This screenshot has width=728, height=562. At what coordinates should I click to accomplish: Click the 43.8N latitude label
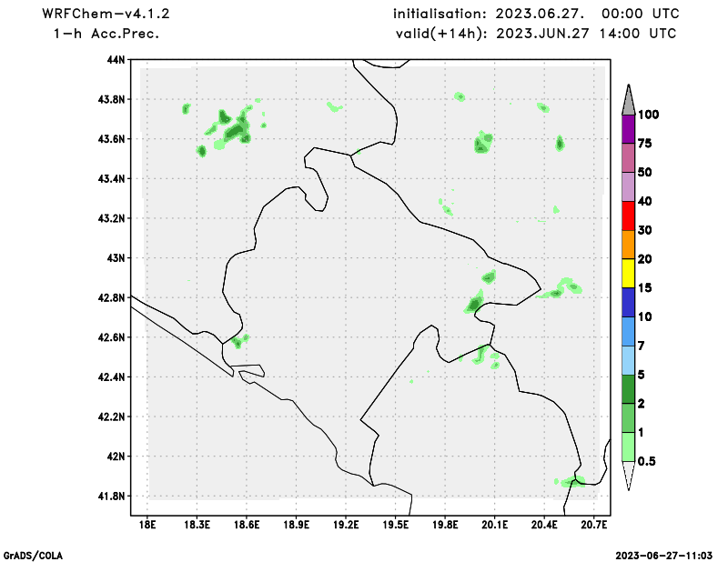tap(111, 99)
